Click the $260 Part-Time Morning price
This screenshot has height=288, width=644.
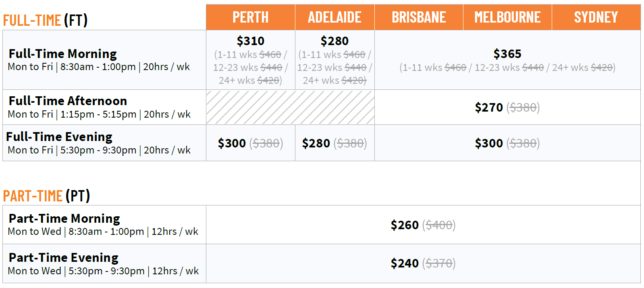405,225
